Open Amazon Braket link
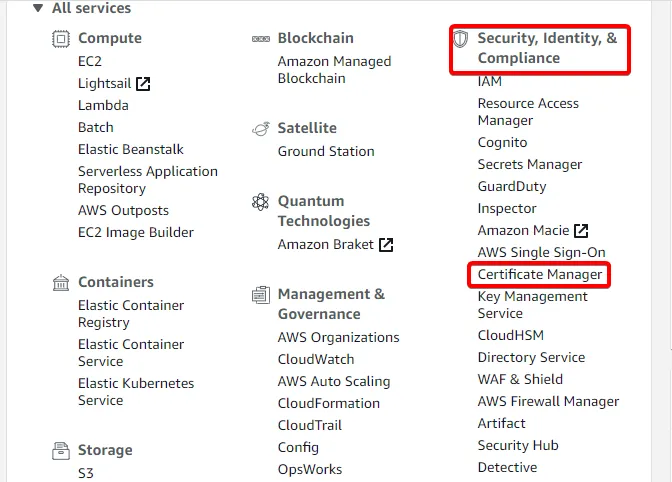 coord(326,244)
